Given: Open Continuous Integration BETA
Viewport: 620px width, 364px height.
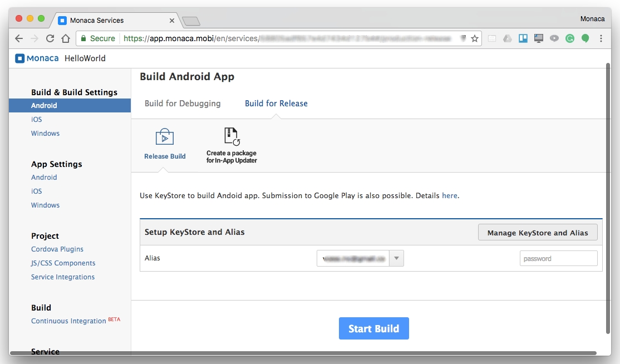Looking at the screenshot, I should pyautogui.click(x=76, y=321).
